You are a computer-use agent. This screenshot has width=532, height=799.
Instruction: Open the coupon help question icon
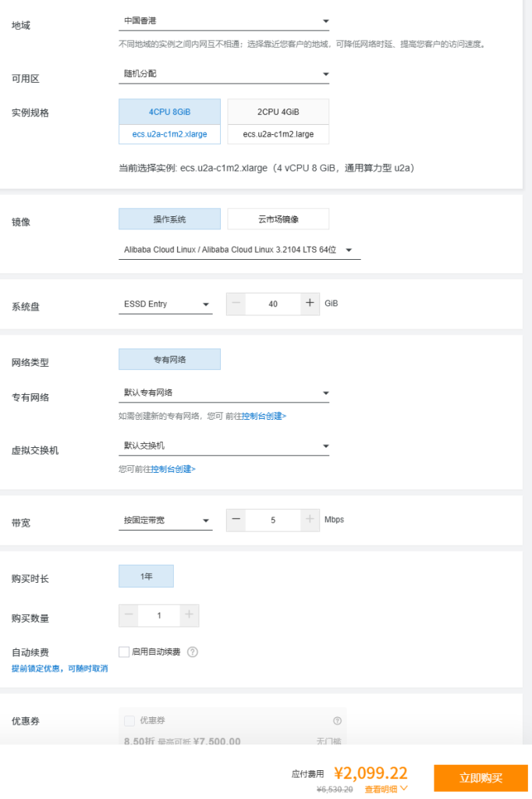pyautogui.click(x=337, y=720)
